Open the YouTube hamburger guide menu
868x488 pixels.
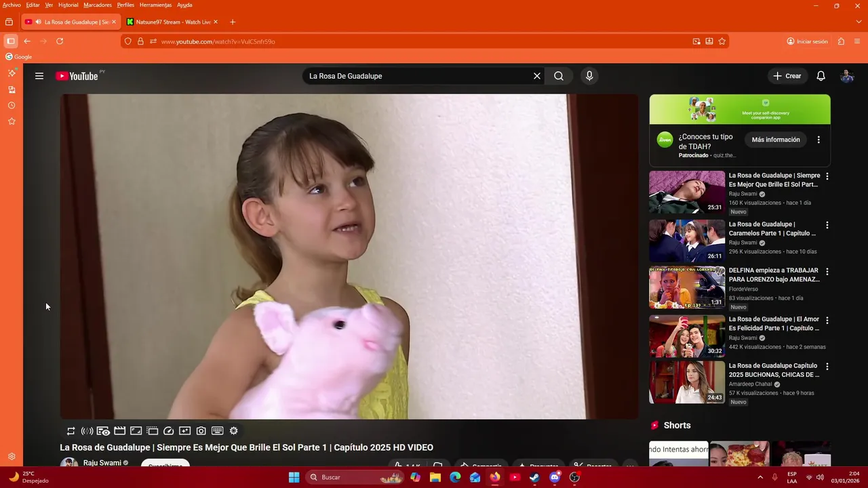[x=39, y=76]
